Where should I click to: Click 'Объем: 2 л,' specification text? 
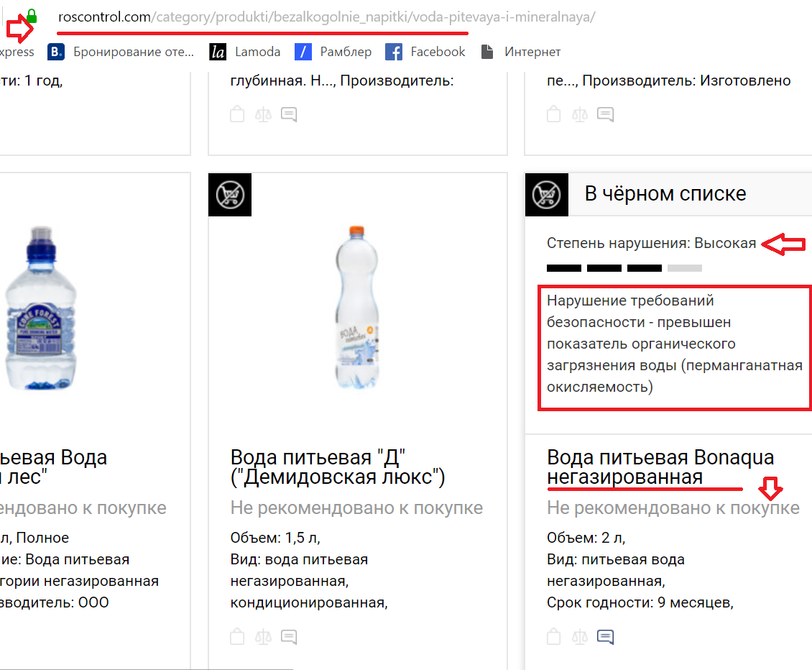pos(586,538)
